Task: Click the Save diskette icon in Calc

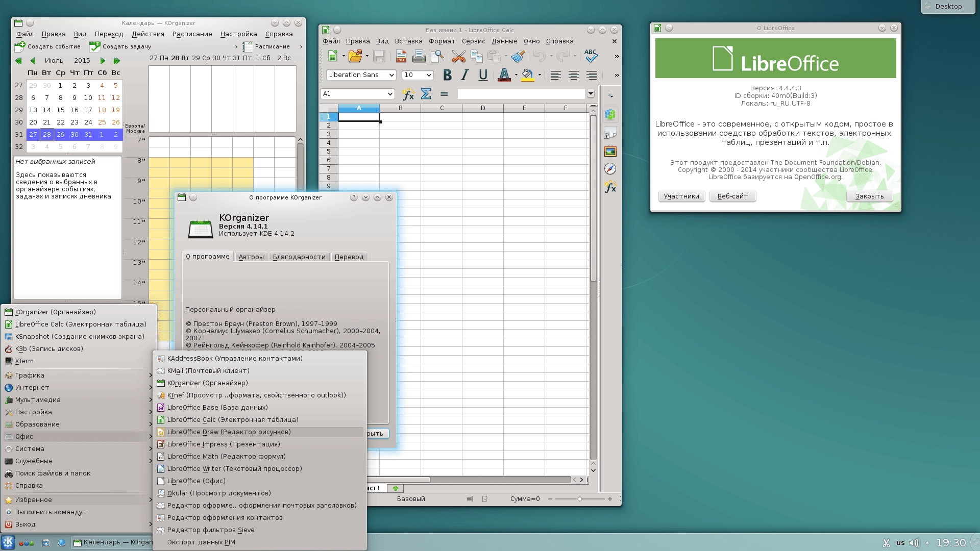Action: coord(379,56)
